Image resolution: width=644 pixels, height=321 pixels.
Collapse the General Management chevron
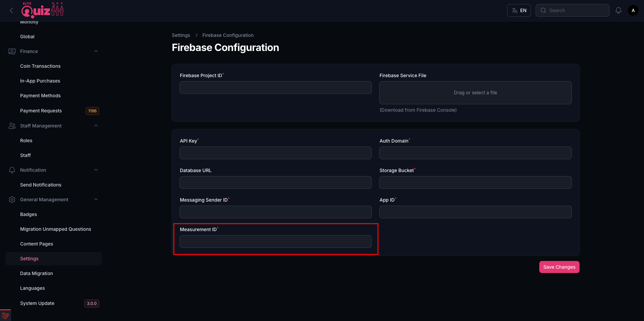point(96,200)
